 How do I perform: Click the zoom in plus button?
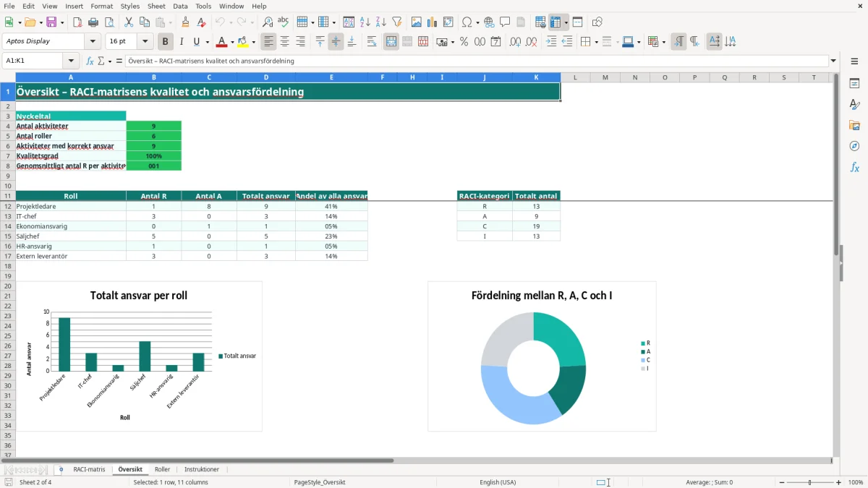[839, 482]
